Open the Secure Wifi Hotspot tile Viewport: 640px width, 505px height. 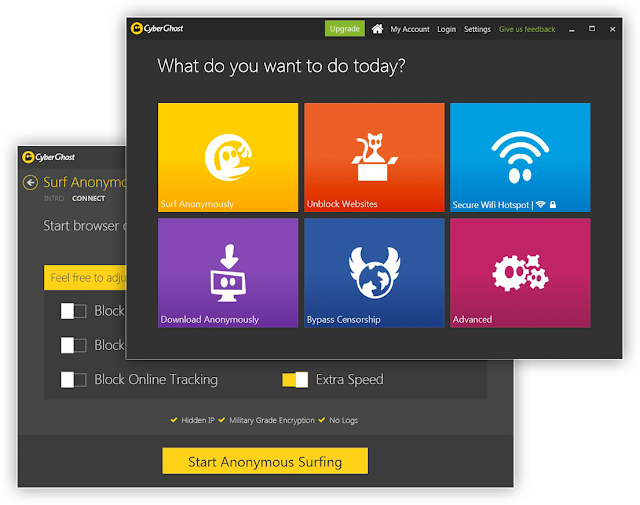tap(520, 157)
